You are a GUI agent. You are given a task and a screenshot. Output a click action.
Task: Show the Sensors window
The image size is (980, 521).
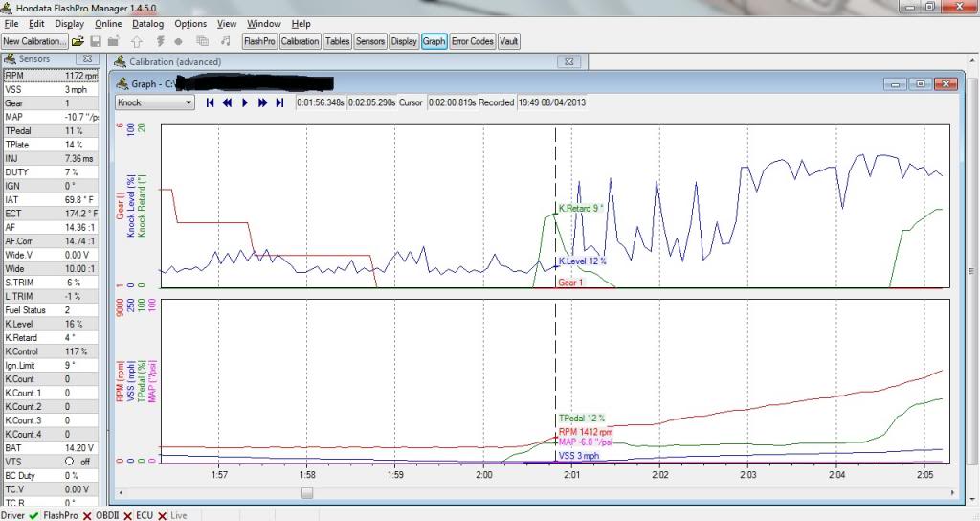click(370, 41)
